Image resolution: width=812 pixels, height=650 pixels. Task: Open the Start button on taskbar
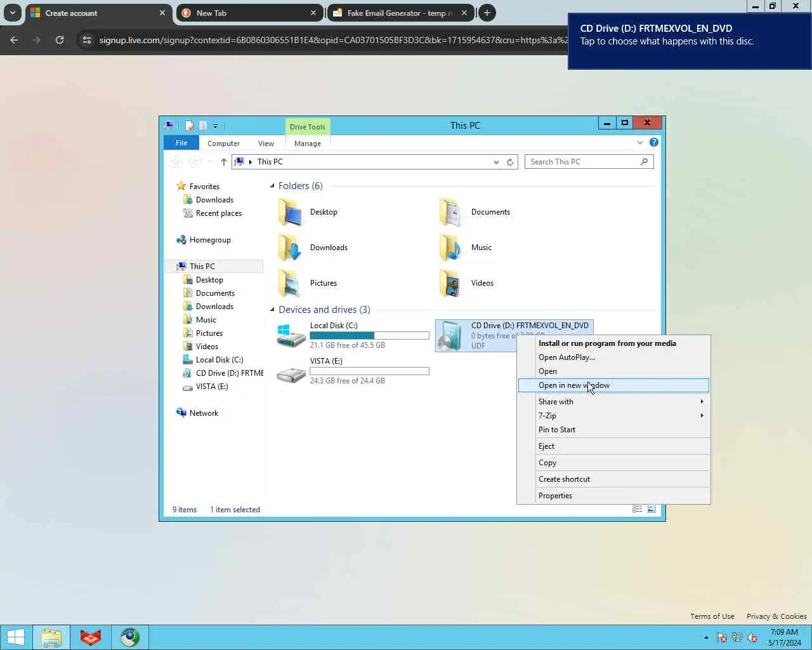pyautogui.click(x=15, y=637)
